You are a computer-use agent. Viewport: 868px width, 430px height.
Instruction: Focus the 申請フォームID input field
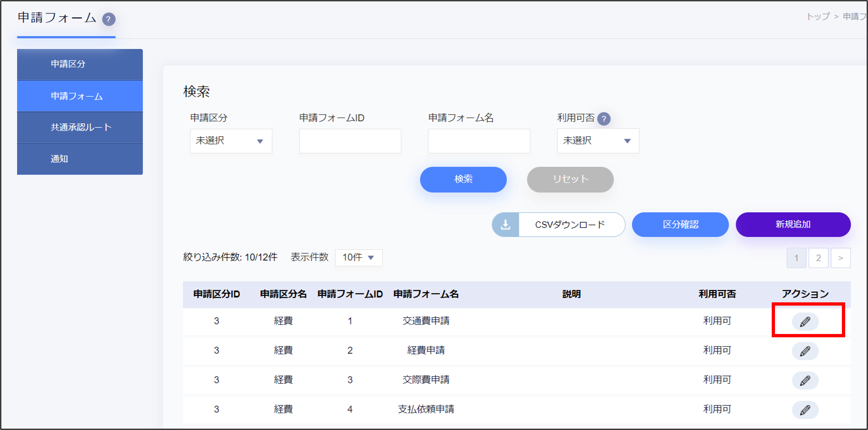tap(350, 141)
